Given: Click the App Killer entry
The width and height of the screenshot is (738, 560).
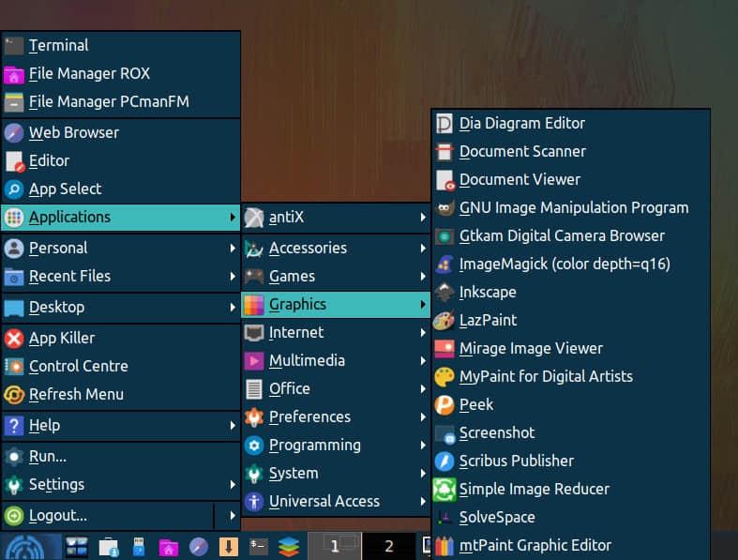Looking at the screenshot, I should pyautogui.click(x=62, y=338).
